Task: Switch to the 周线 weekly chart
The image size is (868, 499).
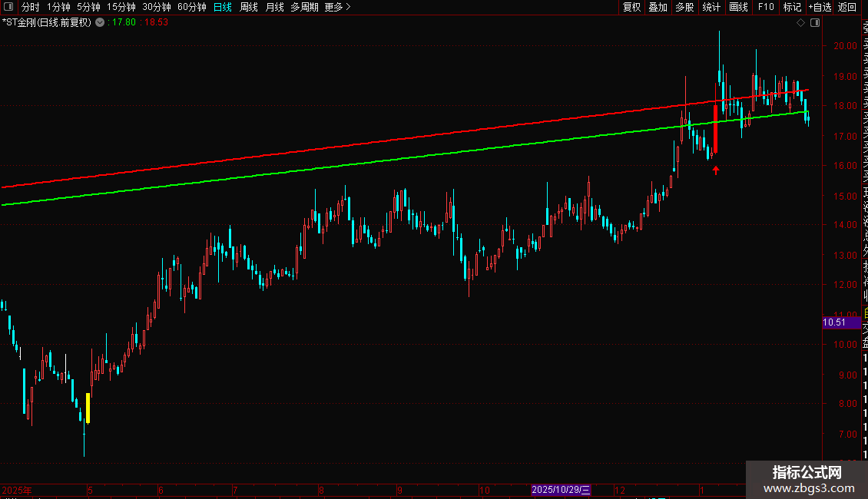Action: click(249, 7)
